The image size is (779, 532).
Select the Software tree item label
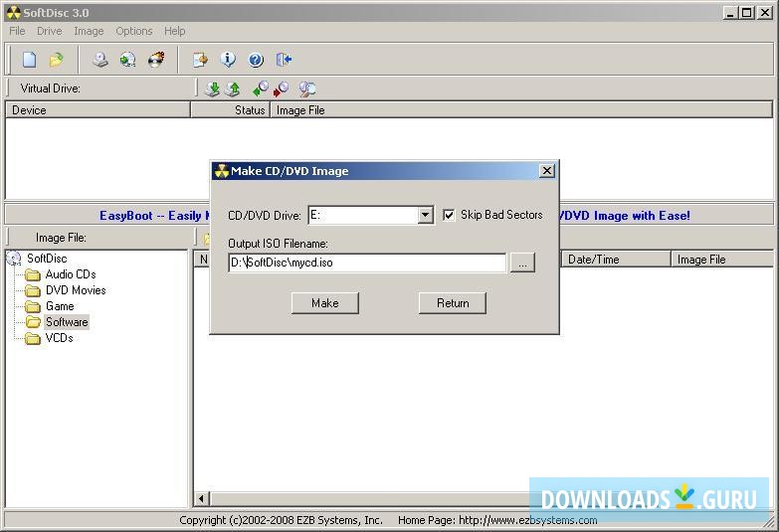(67, 322)
